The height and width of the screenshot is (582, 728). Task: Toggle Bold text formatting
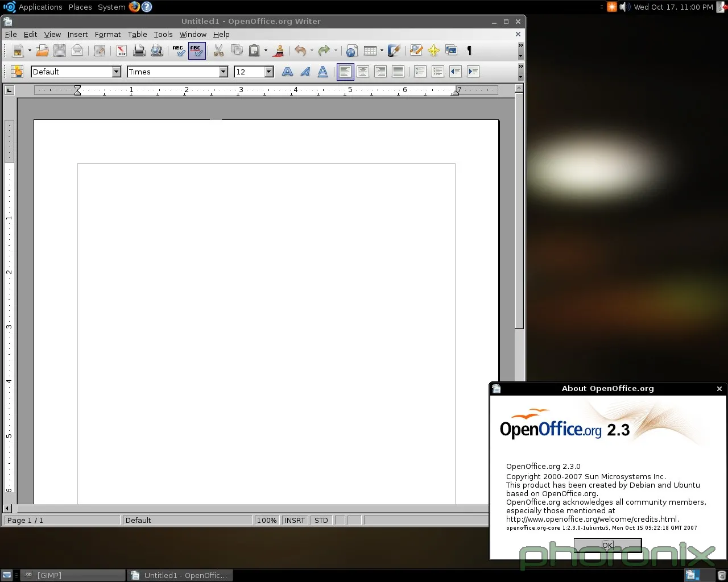288,72
